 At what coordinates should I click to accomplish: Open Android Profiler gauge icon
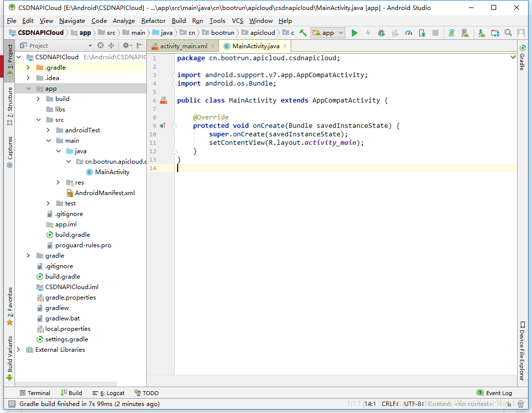(409, 33)
